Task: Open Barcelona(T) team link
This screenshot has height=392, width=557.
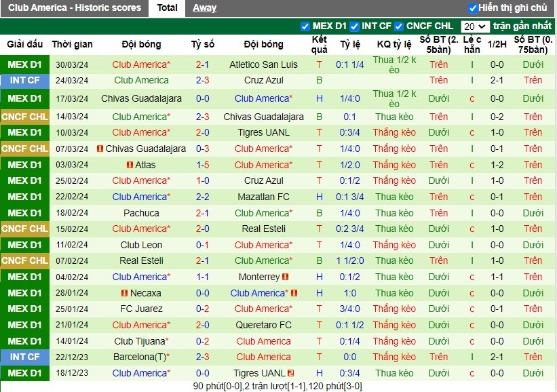Action: click(141, 357)
